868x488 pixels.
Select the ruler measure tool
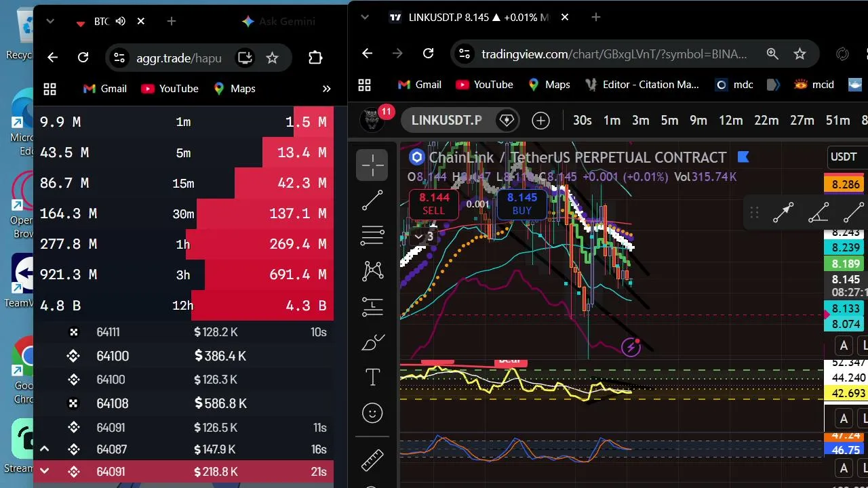(x=372, y=460)
